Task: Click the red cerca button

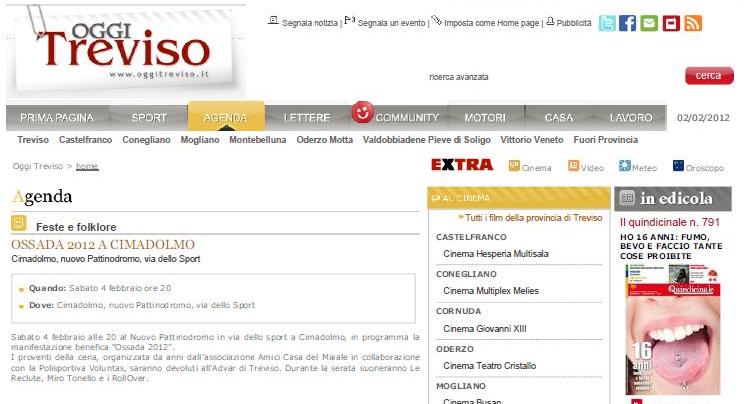Action: click(x=709, y=76)
